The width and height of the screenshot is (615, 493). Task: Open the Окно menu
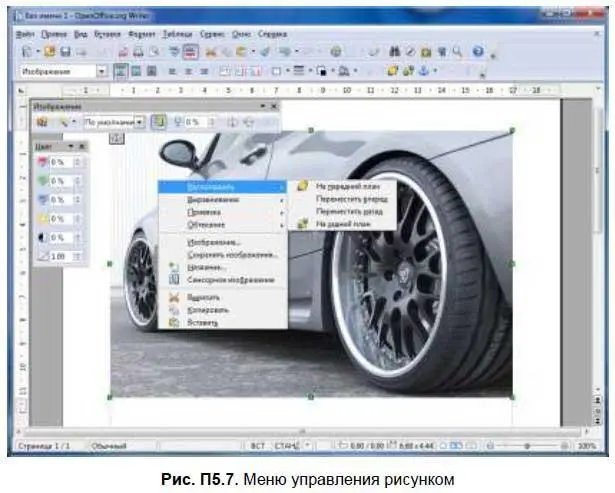tap(241, 34)
